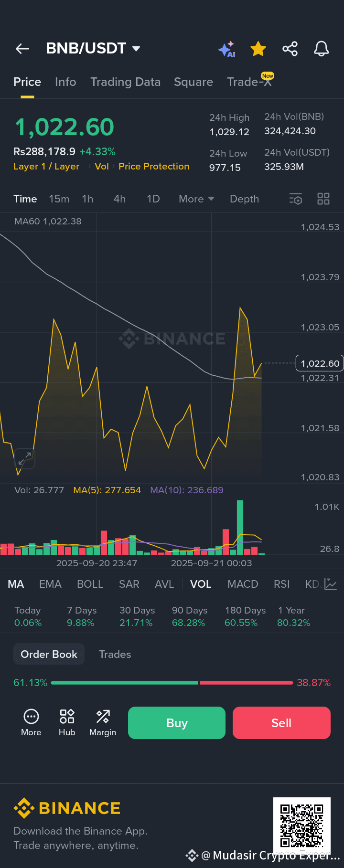Select the Time chart interval

[25, 199]
